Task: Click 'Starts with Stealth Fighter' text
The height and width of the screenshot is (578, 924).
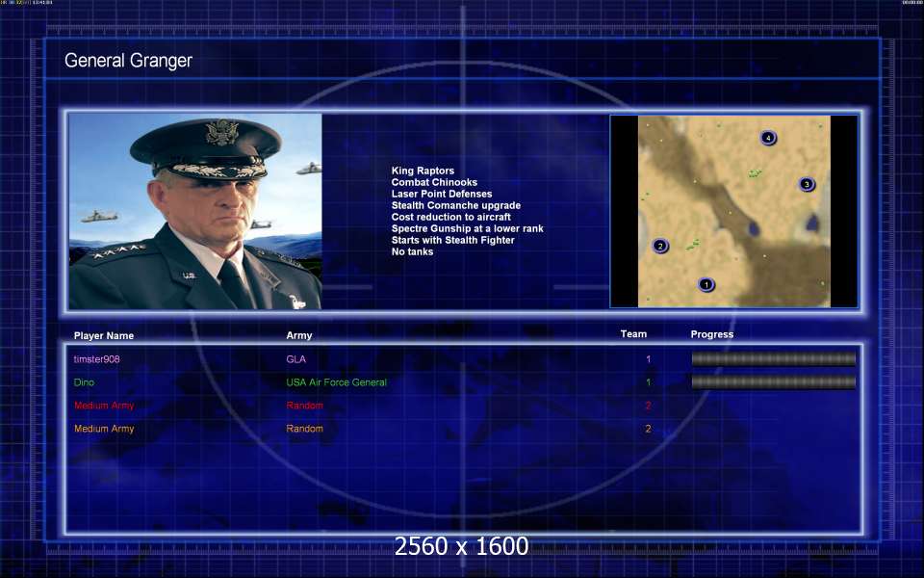Action: (x=452, y=240)
